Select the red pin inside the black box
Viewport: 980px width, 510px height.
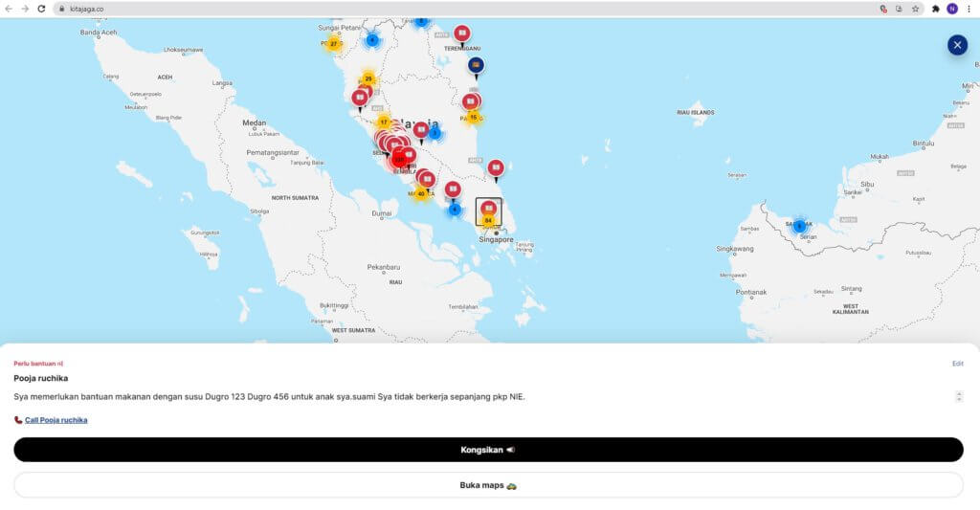489,208
